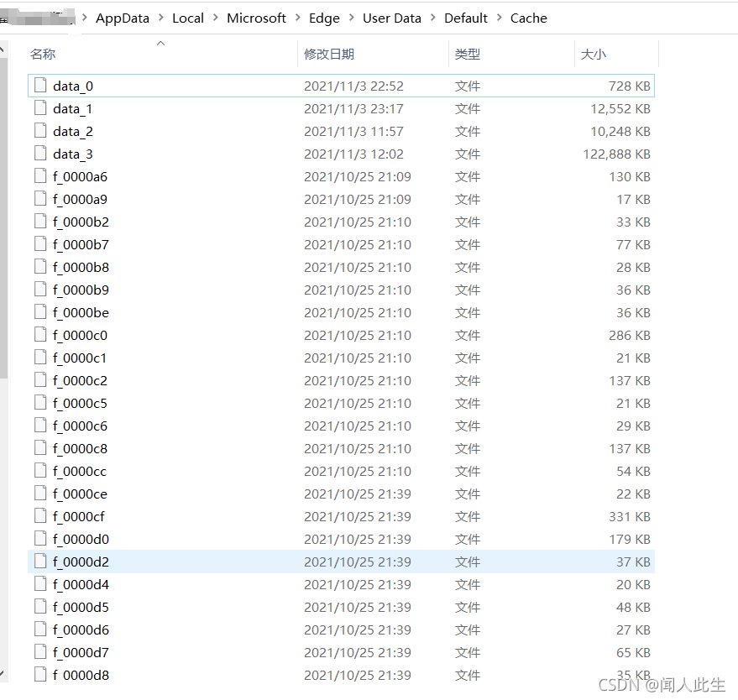The height and width of the screenshot is (700, 738).
Task: Click the f_0000d2 file icon
Action: pos(40,562)
